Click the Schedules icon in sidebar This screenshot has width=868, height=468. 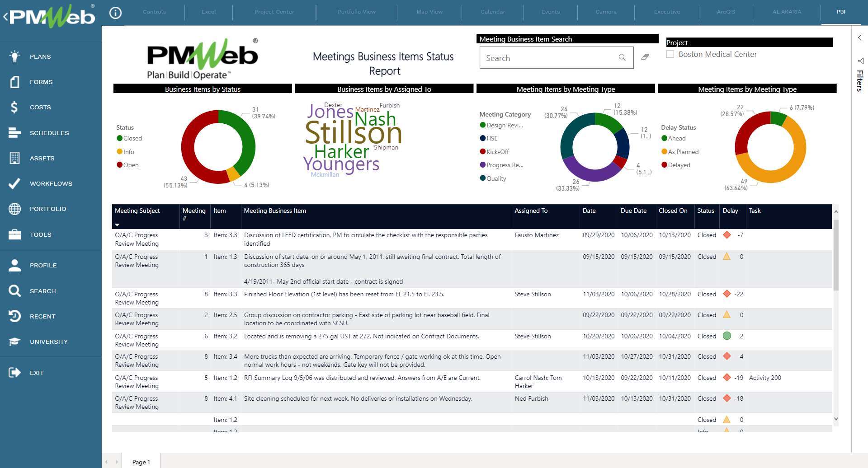pyautogui.click(x=14, y=133)
